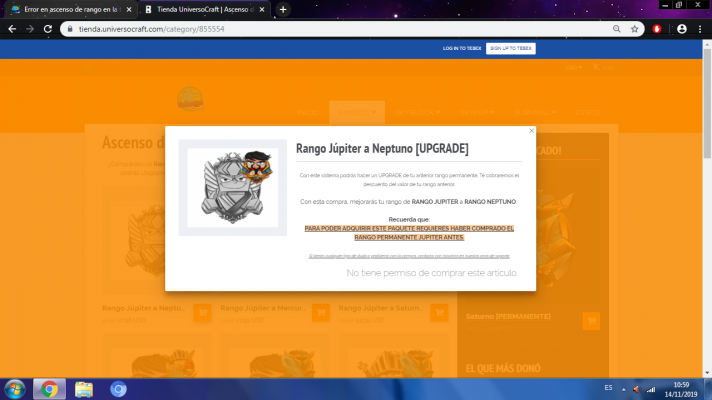
Task: Add Rango Júpiter a Mercurio to cart
Action: pyautogui.click(x=321, y=313)
